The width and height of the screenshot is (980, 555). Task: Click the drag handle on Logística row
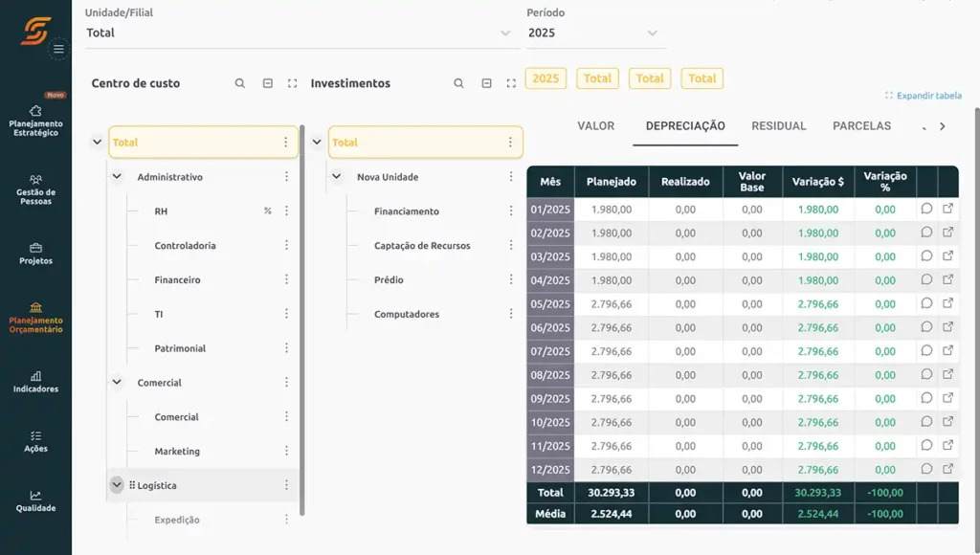(132, 485)
